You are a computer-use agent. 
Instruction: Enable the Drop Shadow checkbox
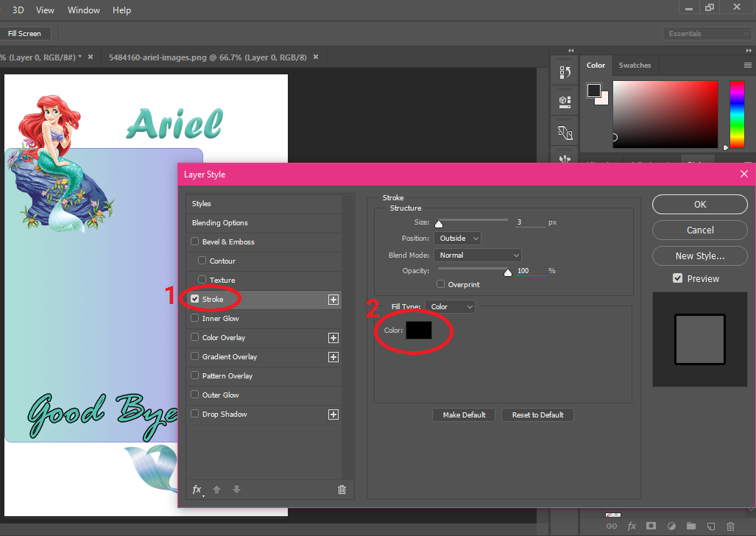pos(195,414)
